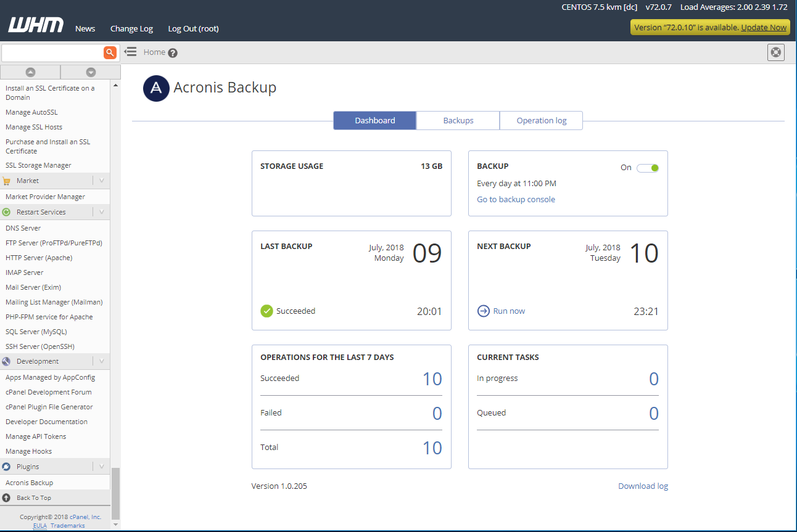Click the sidebar collapse-all up arrow
Image resolution: width=797 pixels, height=532 pixels.
click(30, 72)
